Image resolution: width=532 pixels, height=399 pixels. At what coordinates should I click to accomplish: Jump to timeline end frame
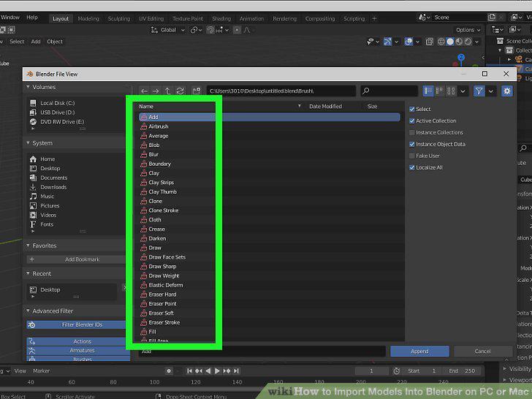coord(237,370)
